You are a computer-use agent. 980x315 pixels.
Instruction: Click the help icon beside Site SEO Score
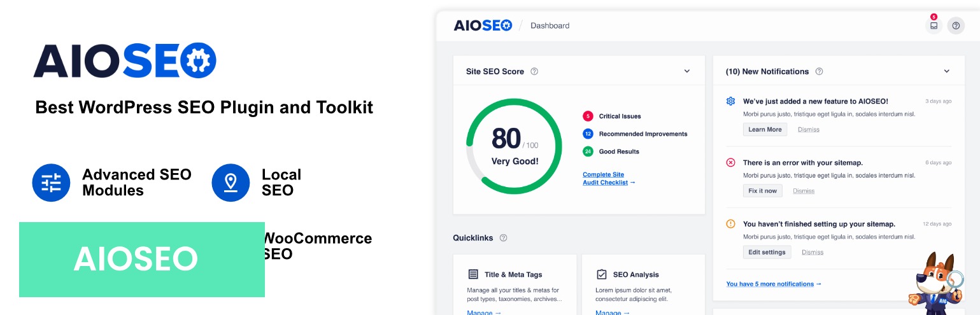(x=534, y=71)
